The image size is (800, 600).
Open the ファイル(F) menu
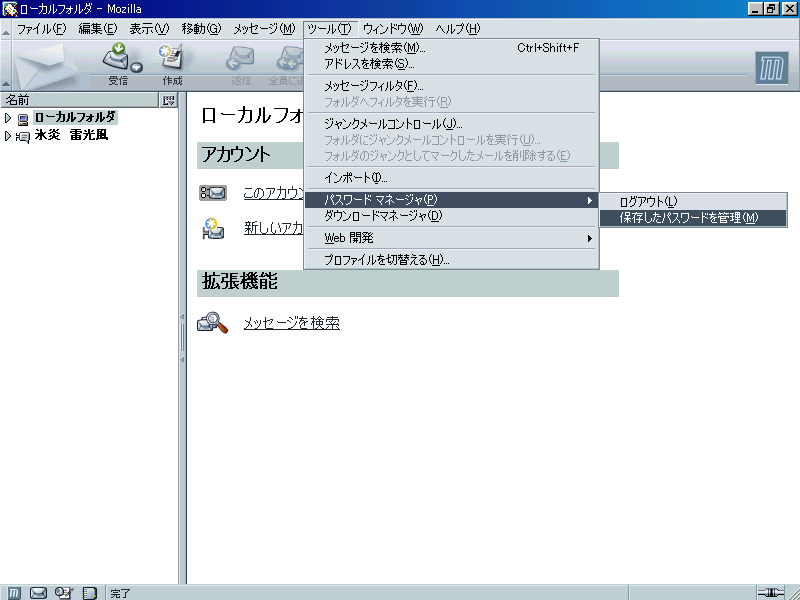41,29
